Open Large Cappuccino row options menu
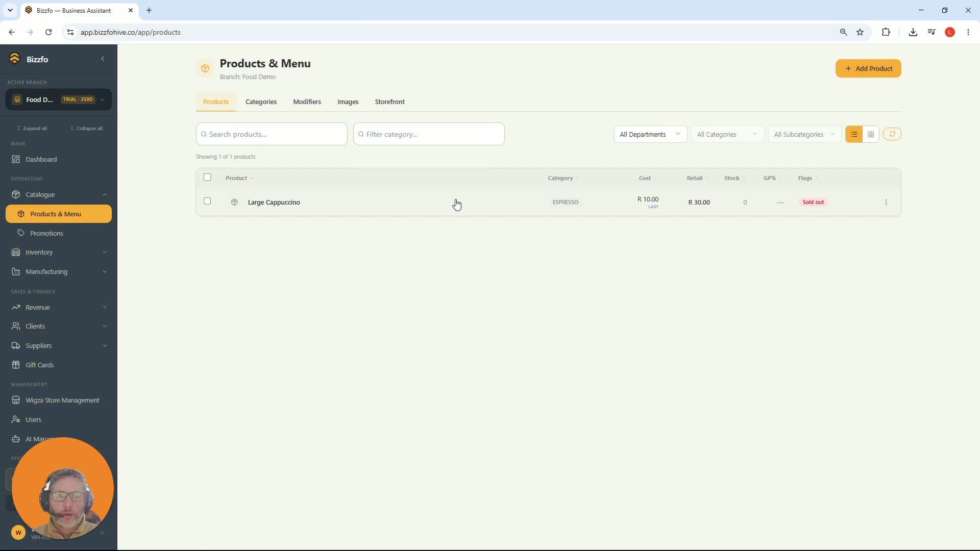 (886, 203)
